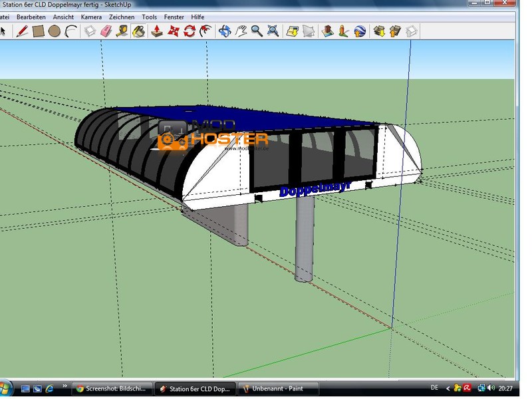Click the cylindrical grey support pillar
Screen dimensions: 532x399
click(305, 239)
